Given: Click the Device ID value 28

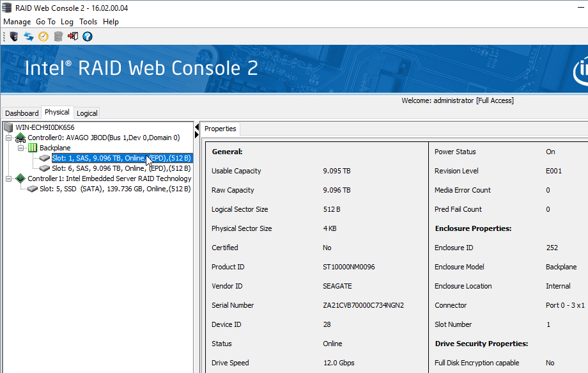Looking at the screenshot, I should (x=327, y=324).
